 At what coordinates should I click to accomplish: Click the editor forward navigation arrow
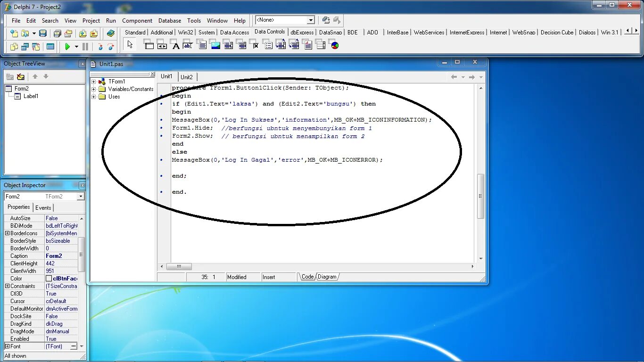[472, 77]
